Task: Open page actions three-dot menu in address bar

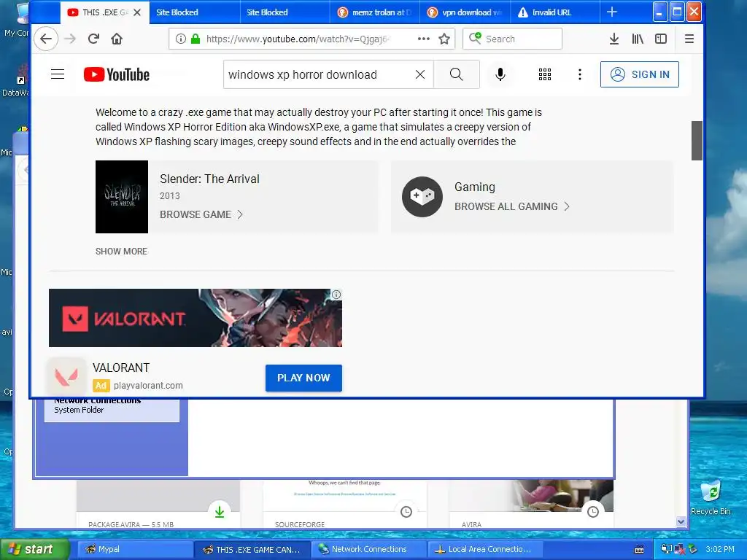Action: (424, 39)
